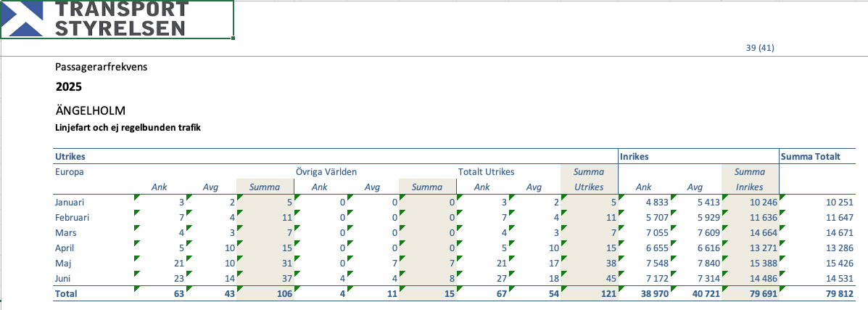Select the Utrikes section header
The height and width of the screenshot is (310, 868).
[x=71, y=156]
